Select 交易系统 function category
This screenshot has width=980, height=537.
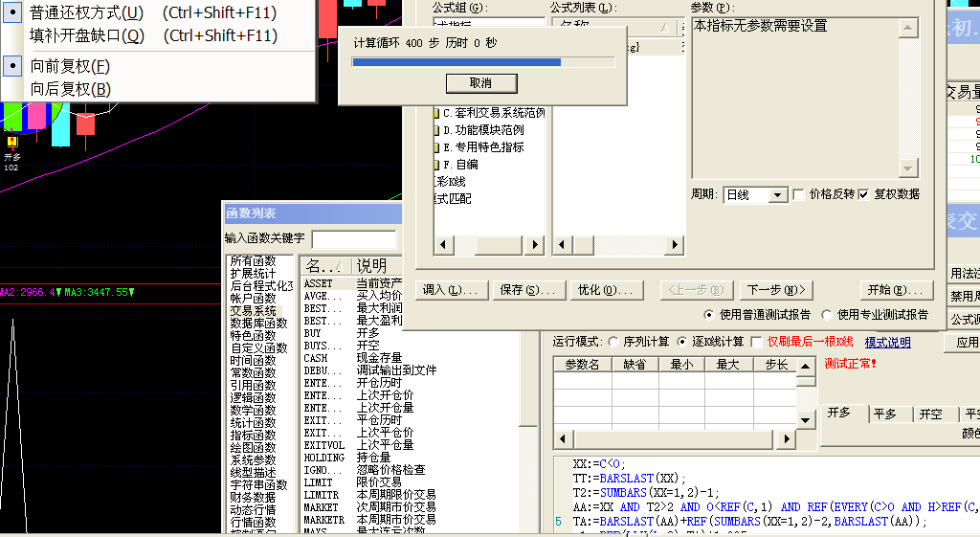pos(253,311)
